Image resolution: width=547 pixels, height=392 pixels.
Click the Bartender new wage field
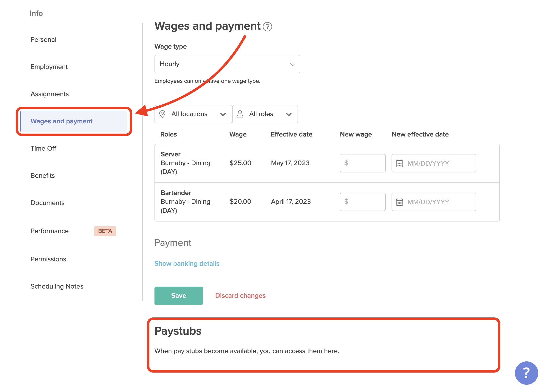(363, 202)
